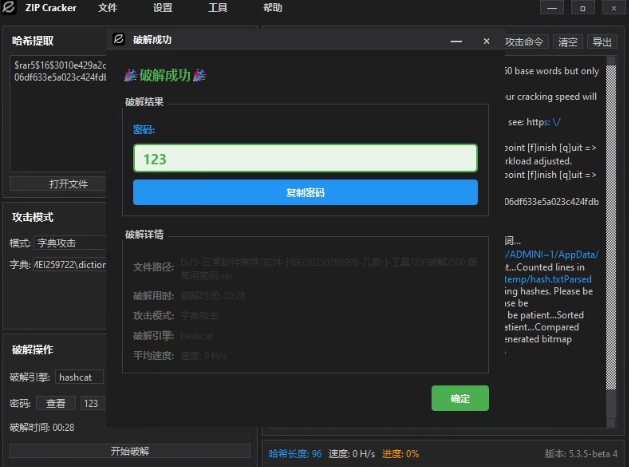Minimize the 破解成功 dialog
This screenshot has height=467, width=629.
coord(456,42)
